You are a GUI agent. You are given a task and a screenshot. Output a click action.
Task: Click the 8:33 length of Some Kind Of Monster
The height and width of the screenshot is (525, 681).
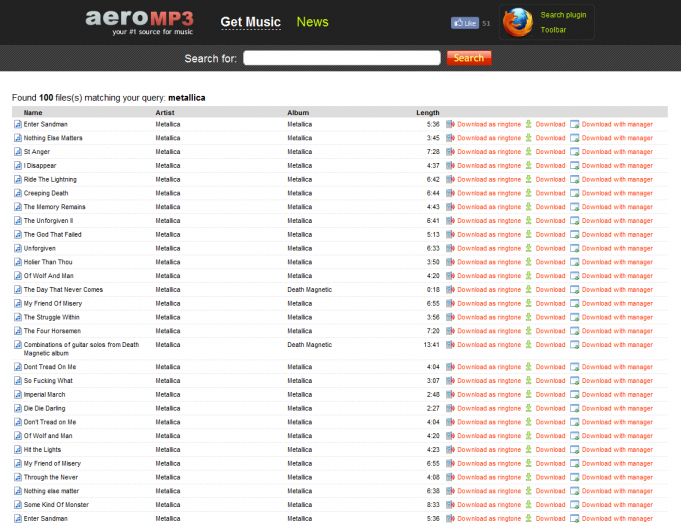click(433, 505)
